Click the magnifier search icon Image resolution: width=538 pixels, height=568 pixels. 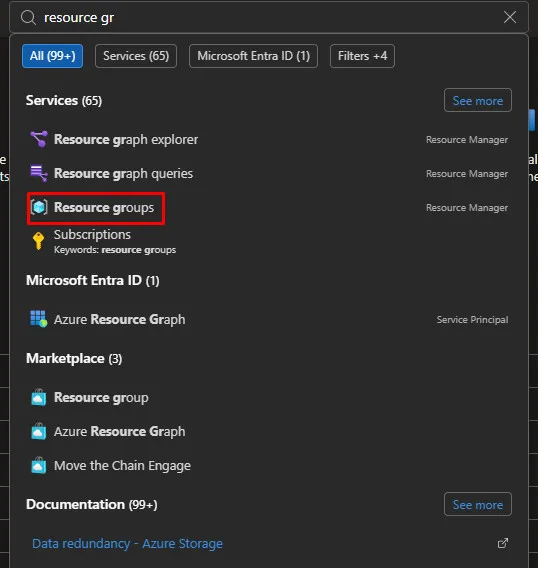click(x=28, y=17)
